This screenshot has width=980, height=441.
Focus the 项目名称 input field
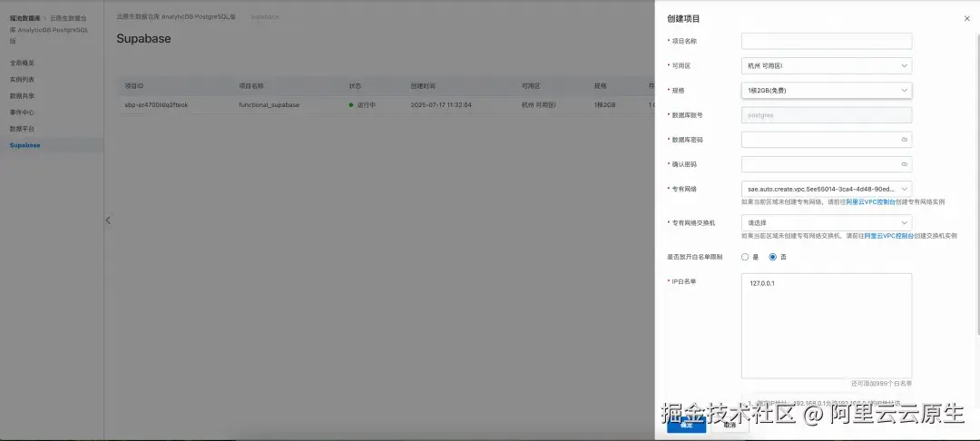(827, 41)
